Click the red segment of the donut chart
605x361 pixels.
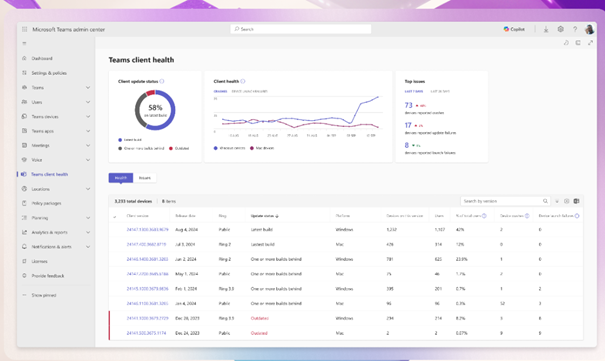point(150,93)
